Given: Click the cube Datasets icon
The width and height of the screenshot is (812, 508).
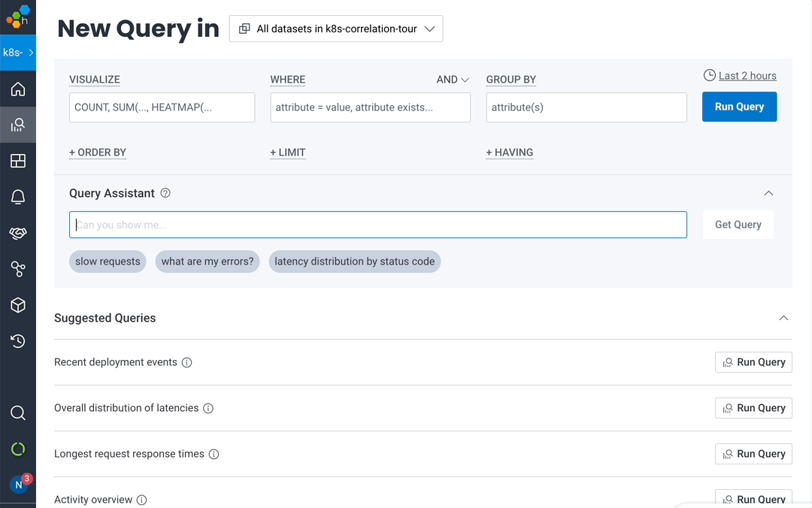Looking at the screenshot, I should (18, 305).
